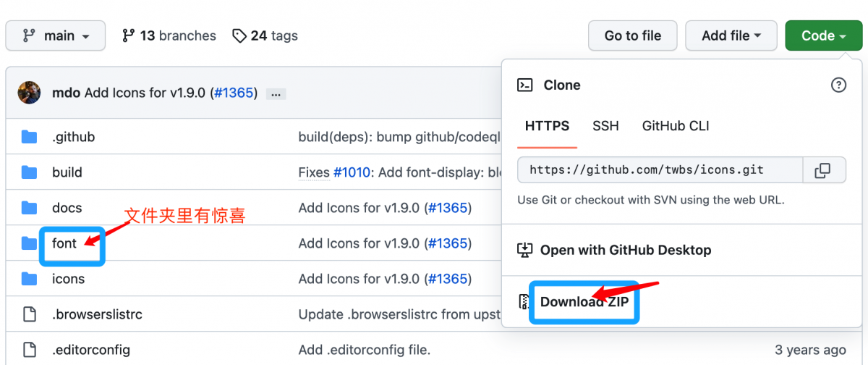868x365 pixels.
Task: Expand the Add file dropdown
Action: pyautogui.click(x=731, y=35)
